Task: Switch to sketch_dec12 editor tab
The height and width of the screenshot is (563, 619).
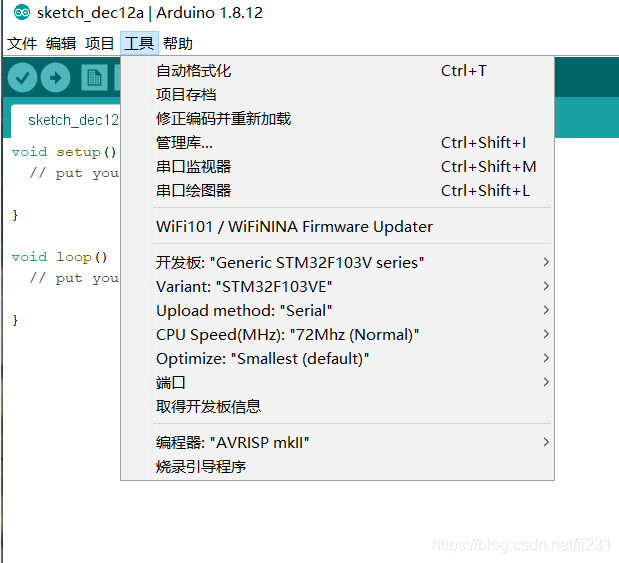Action: coord(66,120)
